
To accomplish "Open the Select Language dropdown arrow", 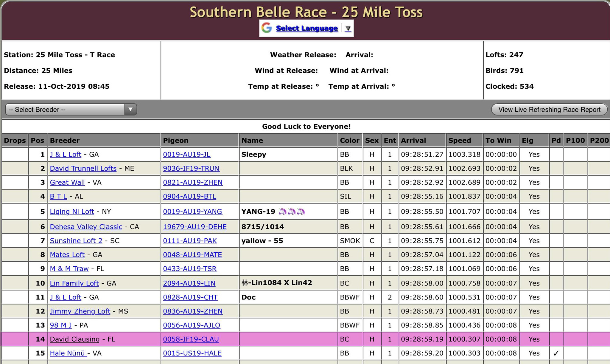I will point(348,29).
